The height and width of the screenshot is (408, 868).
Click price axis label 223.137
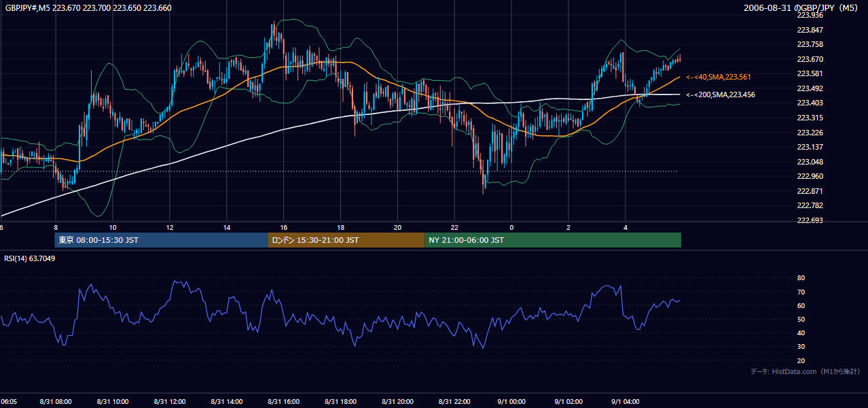[x=810, y=147]
